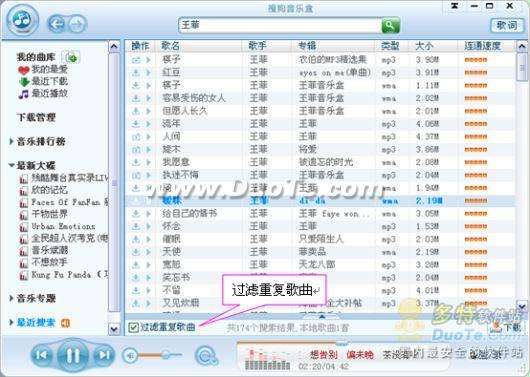Open 最近下载 recent downloads list
Viewport: 530px width, 377px height.
coord(43,81)
